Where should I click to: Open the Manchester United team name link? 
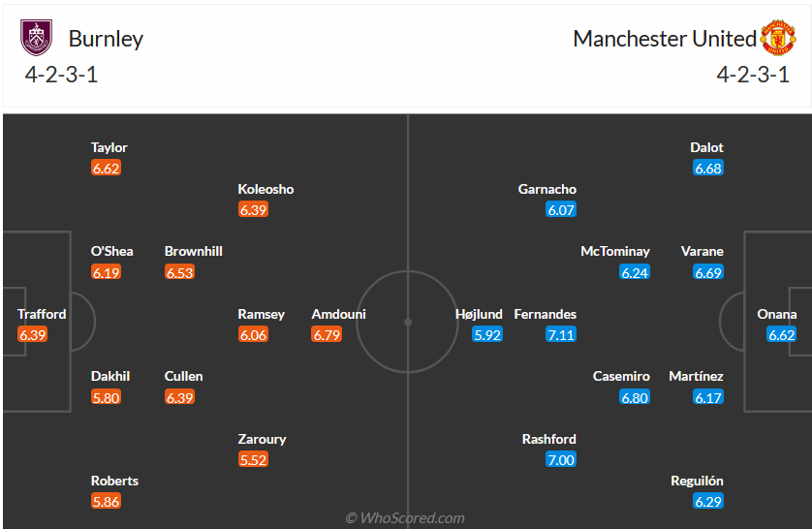[664, 39]
